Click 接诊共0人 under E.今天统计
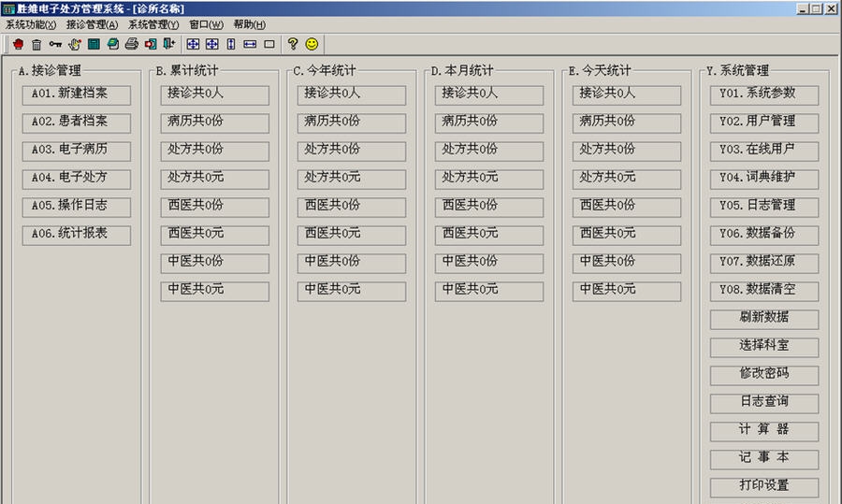The image size is (842, 504). click(626, 95)
